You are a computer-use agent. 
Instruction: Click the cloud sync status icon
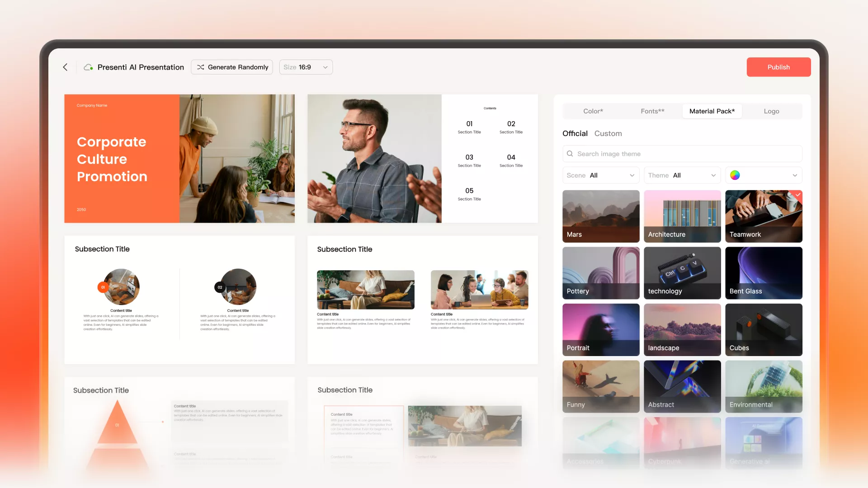[88, 67]
